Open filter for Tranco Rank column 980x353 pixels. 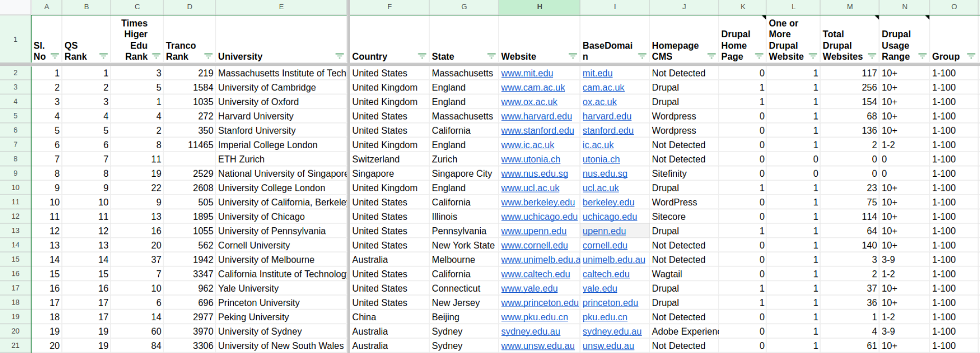208,56
